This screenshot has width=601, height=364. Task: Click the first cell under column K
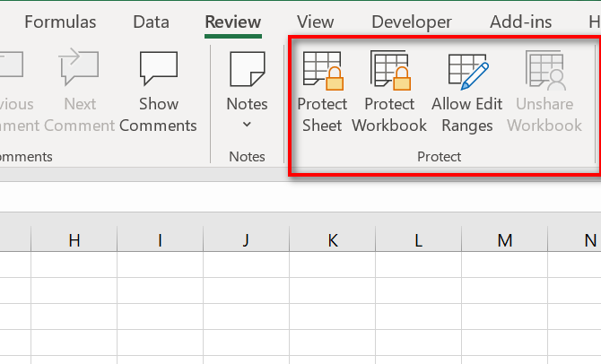coord(332,264)
